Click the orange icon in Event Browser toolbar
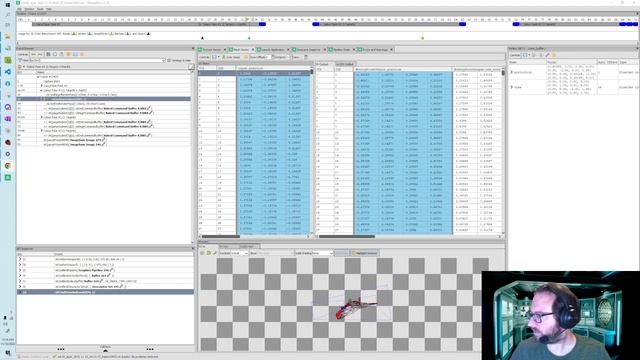This screenshot has height=360, width=640. tap(69, 54)
